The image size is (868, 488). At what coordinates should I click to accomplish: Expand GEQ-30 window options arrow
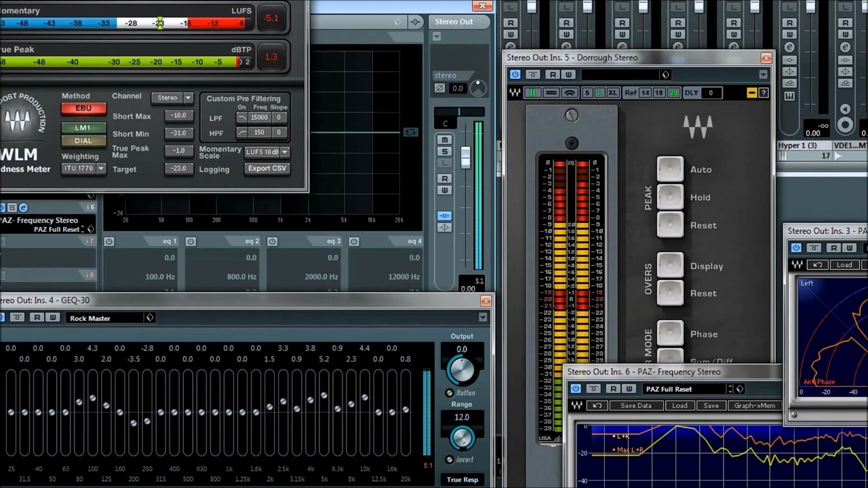483,317
